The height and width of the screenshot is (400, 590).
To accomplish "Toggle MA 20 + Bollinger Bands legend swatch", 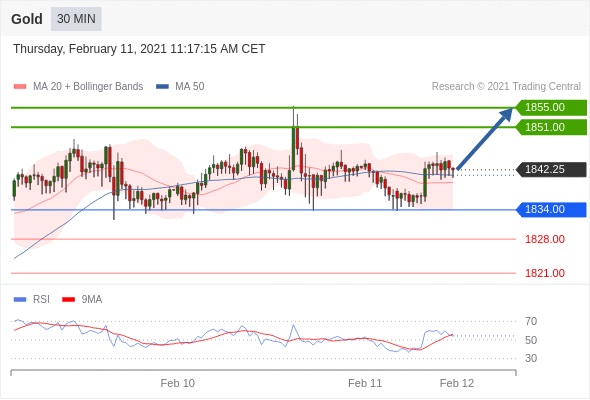I will click(20, 87).
